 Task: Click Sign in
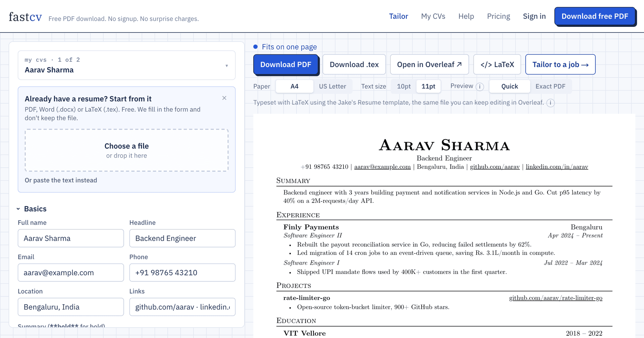[534, 16]
